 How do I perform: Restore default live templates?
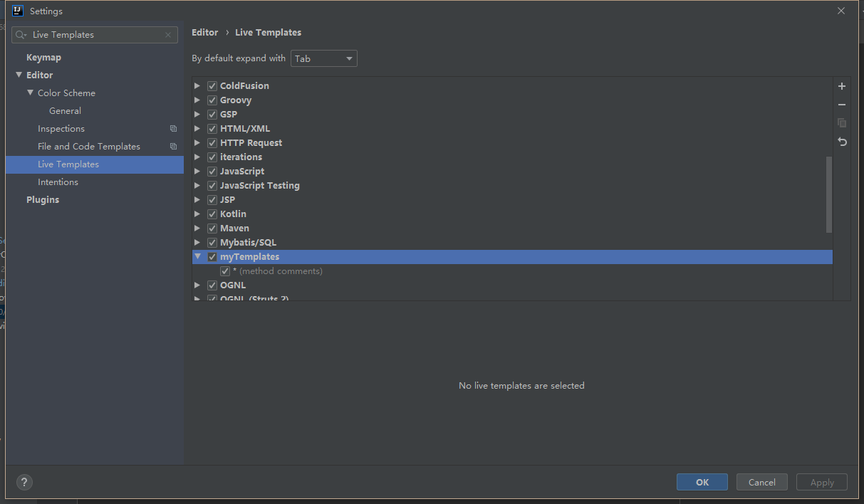coord(842,142)
